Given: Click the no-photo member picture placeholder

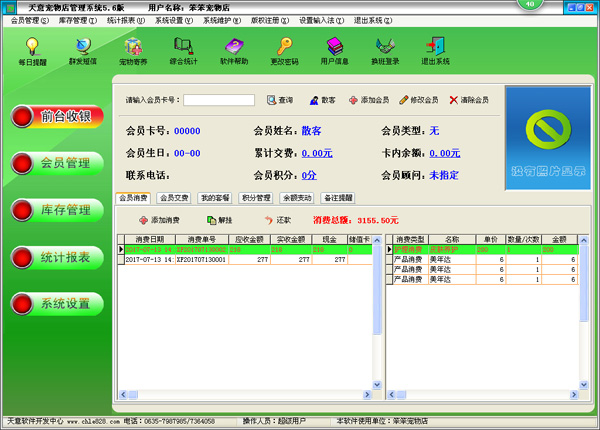Looking at the screenshot, I should 548,136.
